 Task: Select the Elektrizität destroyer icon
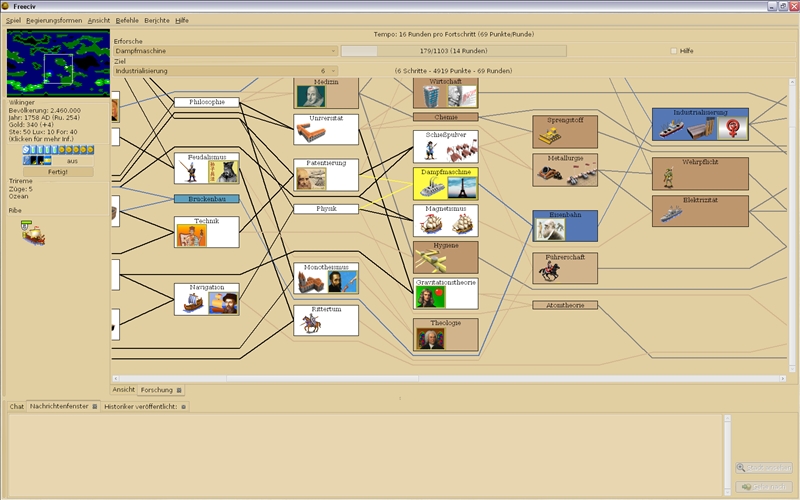[671, 214]
